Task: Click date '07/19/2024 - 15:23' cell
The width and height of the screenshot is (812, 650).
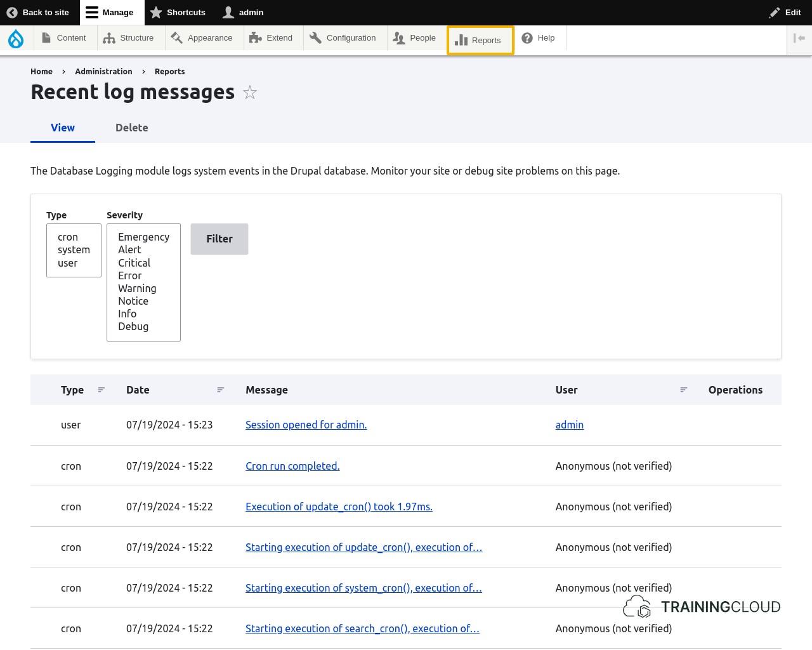Action: pyautogui.click(x=169, y=425)
